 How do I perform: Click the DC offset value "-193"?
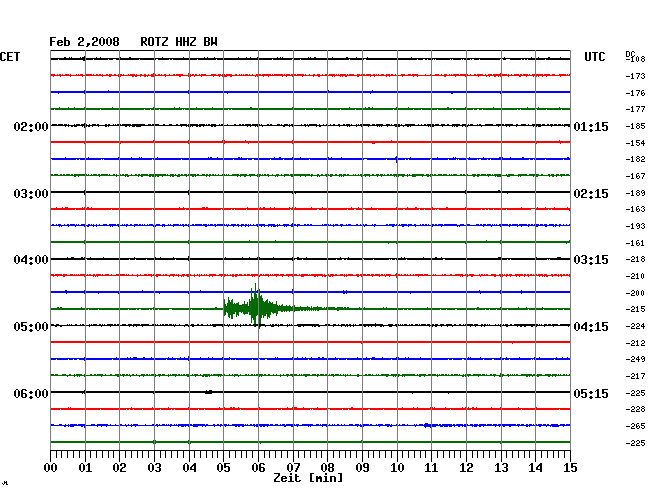pos(635,226)
